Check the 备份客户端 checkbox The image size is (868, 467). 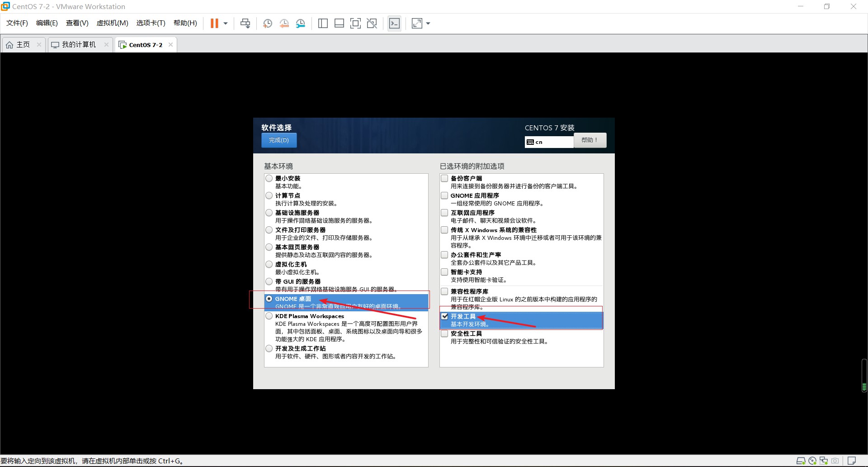click(x=444, y=178)
